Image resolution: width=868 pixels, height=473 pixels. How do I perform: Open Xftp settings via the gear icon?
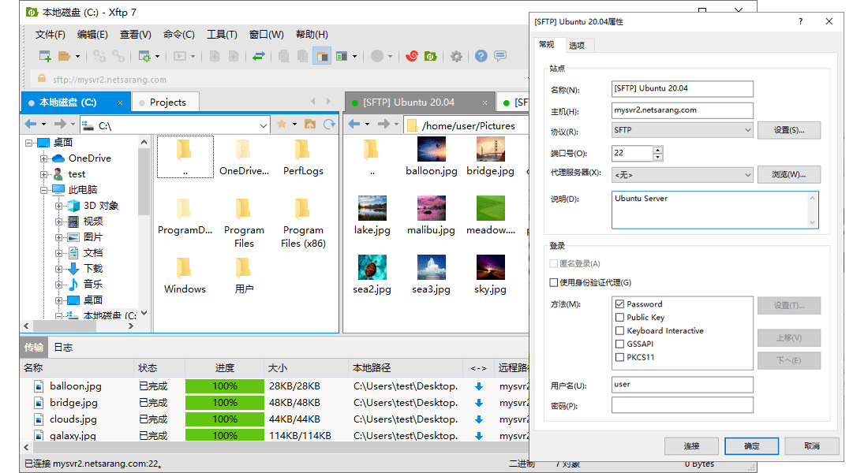[x=456, y=56]
